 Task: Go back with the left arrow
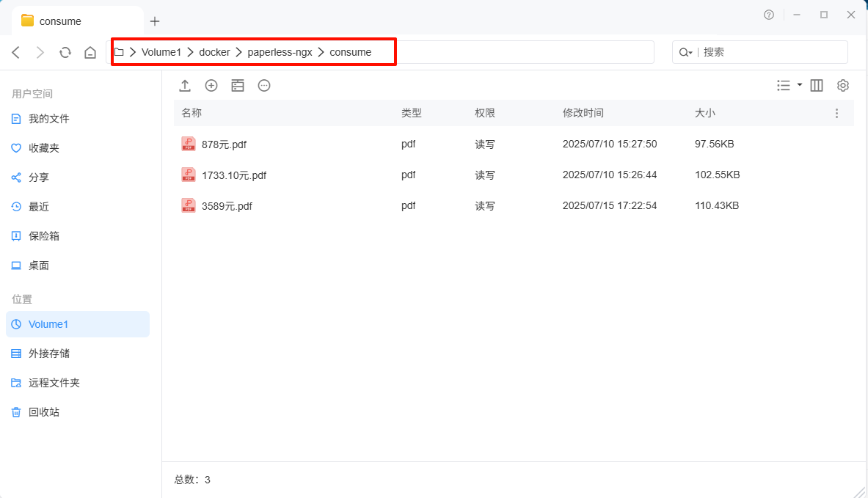16,53
